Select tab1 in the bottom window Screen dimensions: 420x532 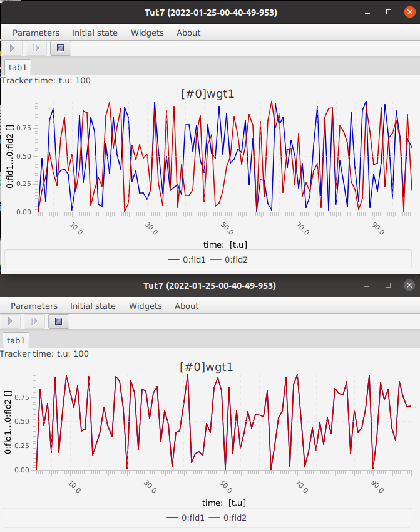[16, 340]
